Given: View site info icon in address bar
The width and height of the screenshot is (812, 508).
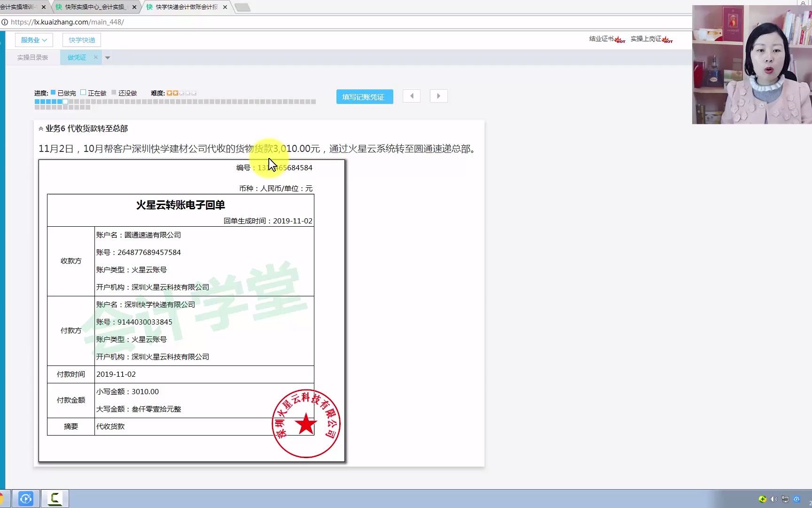Looking at the screenshot, I should click(5, 22).
